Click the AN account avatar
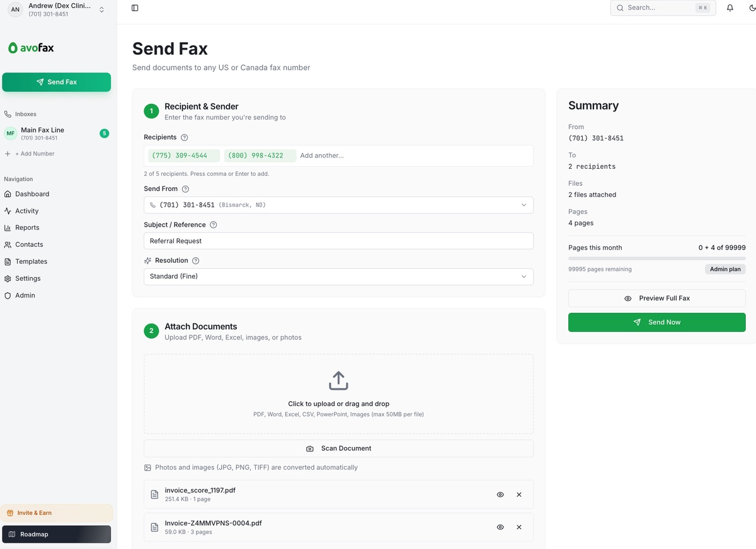Image resolution: width=756 pixels, height=549 pixels. pos(15,9)
